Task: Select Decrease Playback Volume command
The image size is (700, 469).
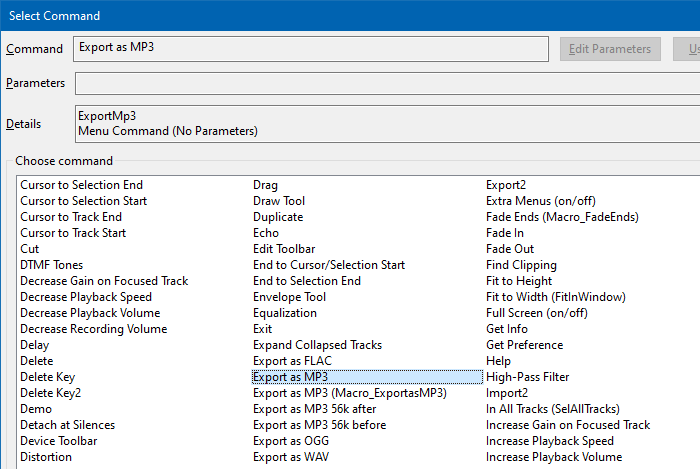Action: pyautogui.click(x=90, y=313)
